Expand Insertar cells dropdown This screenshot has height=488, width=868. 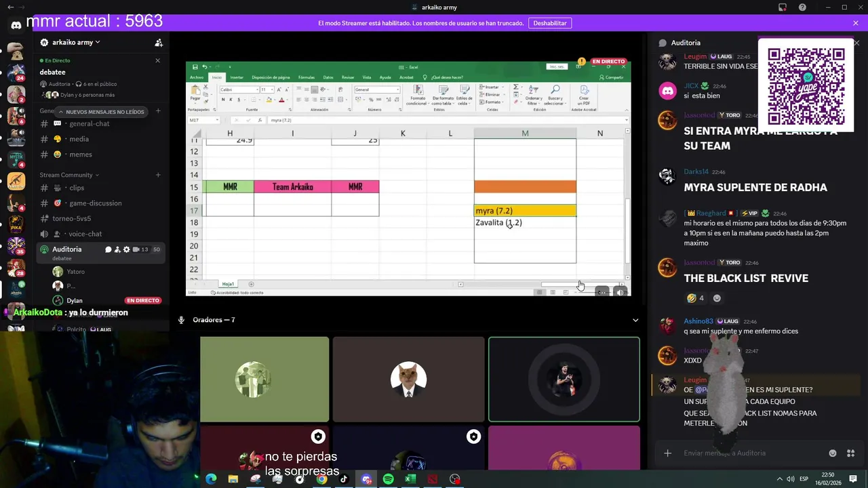tap(502, 87)
